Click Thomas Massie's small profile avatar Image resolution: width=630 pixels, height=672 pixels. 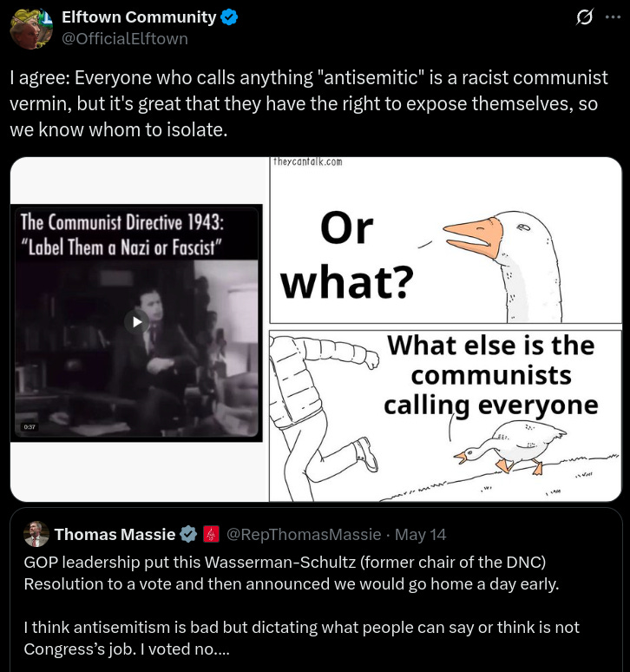click(x=36, y=534)
